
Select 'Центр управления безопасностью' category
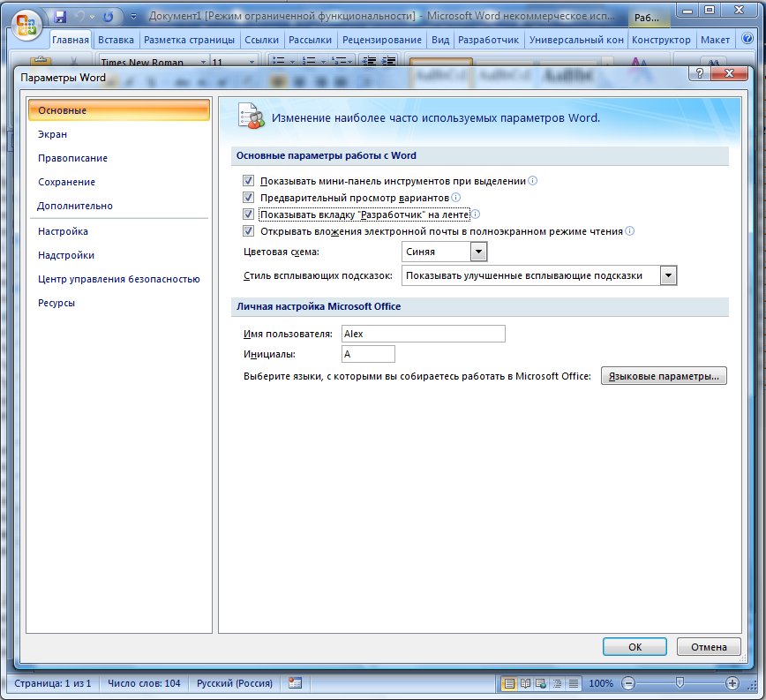click(119, 280)
